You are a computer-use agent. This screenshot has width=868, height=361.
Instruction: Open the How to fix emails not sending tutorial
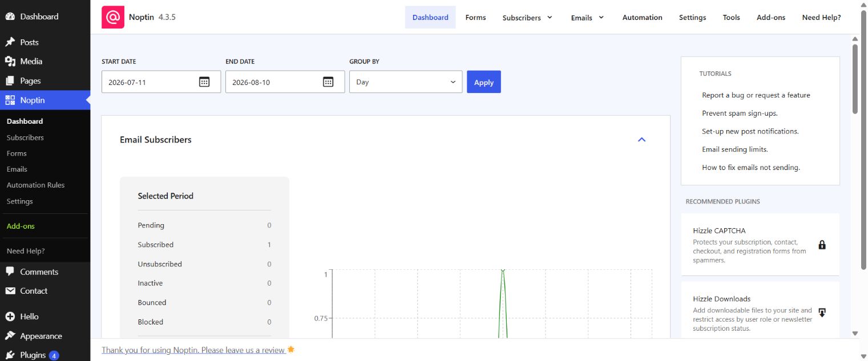click(751, 168)
